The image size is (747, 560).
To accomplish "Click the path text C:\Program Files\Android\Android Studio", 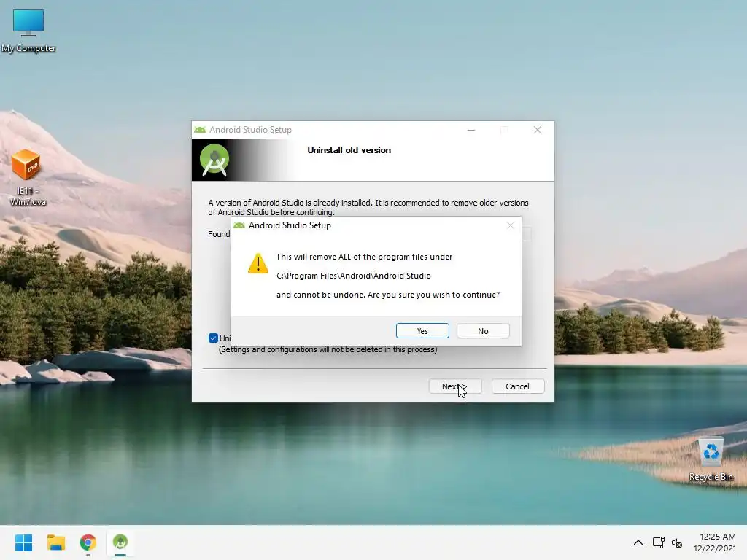I will coord(354,276).
